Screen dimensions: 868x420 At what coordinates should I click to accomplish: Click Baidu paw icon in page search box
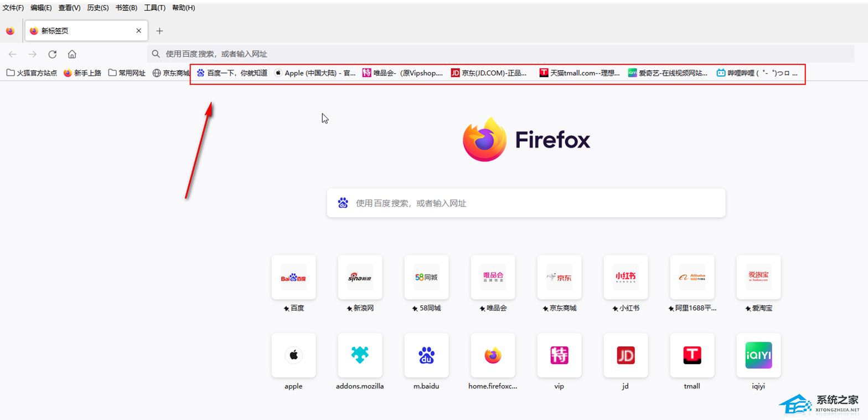pos(343,203)
